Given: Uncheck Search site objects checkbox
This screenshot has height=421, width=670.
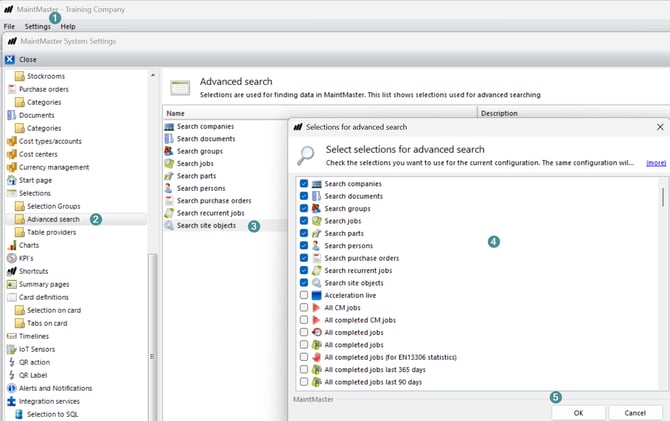Looking at the screenshot, I should click(304, 283).
